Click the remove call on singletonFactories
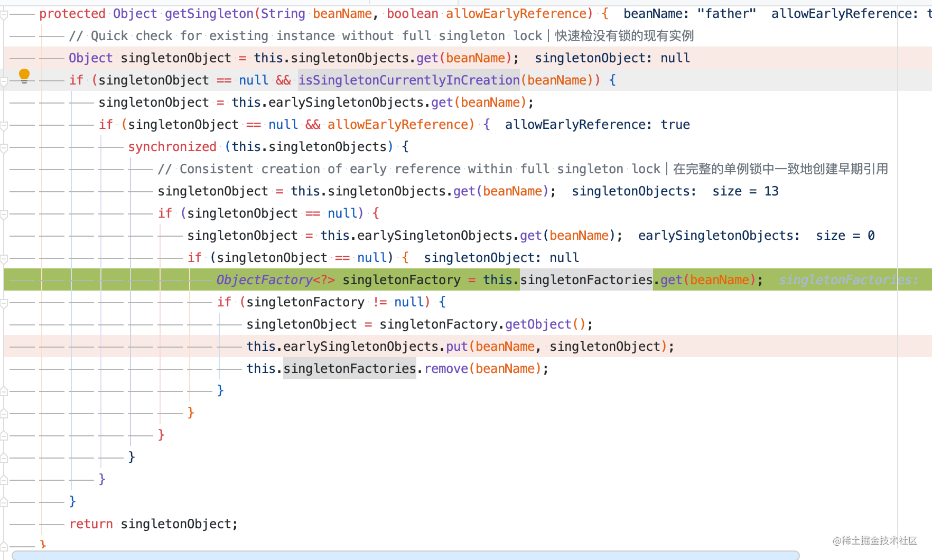 446,369
